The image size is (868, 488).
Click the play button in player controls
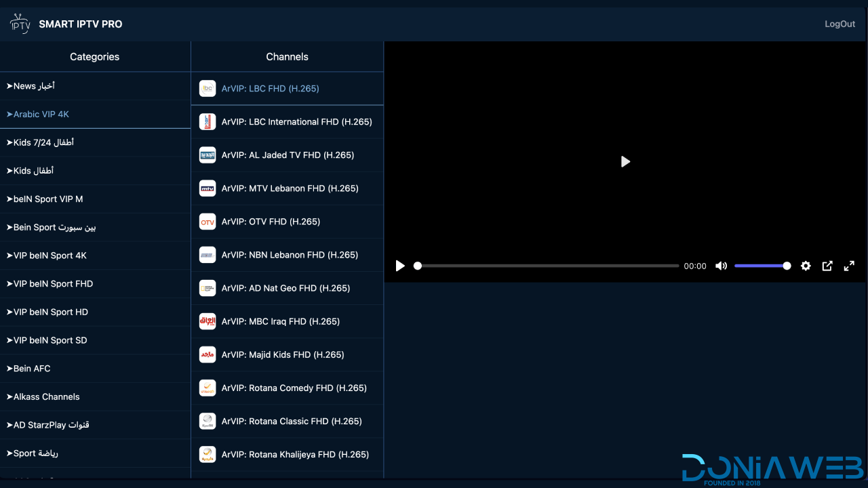(400, 266)
